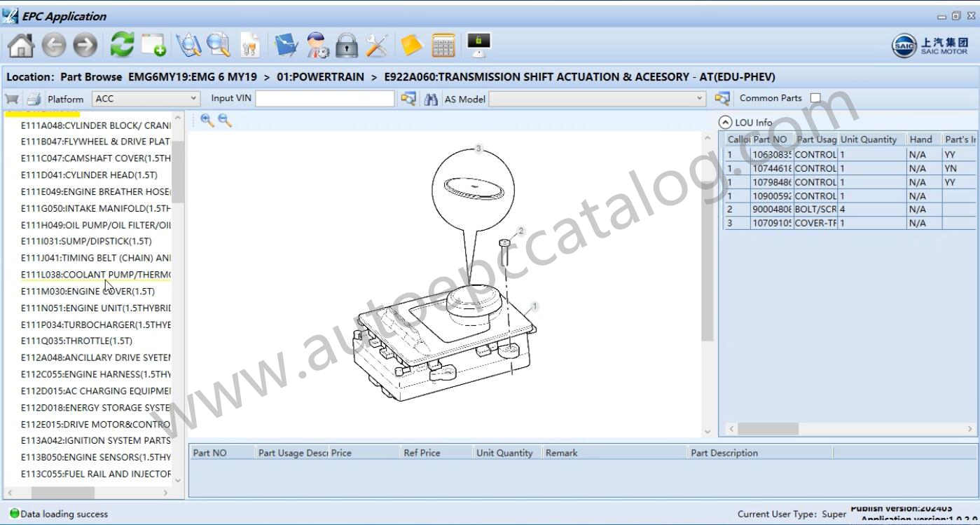Open the AS Model dropdown
Screen dimensions: 980x525
(700, 99)
